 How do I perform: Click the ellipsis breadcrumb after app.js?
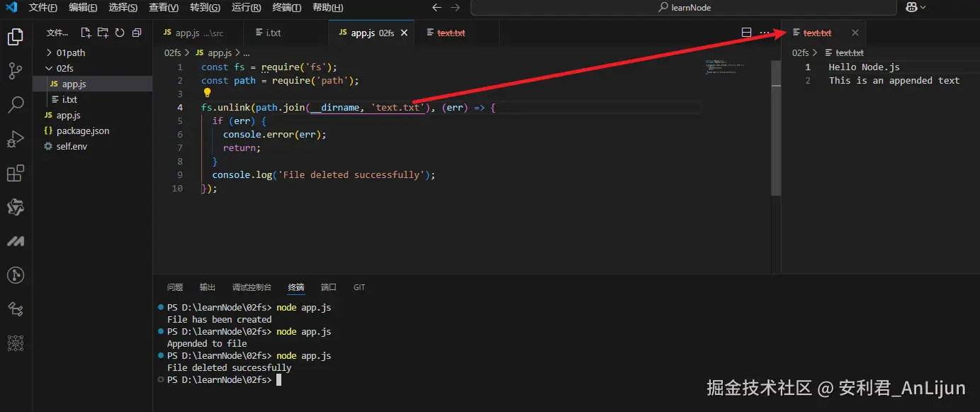click(247, 52)
